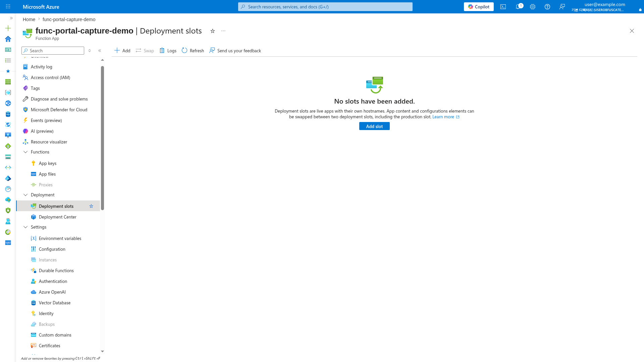Open the more options ellipsis by title
The width and height of the screenshot is (644, 362).
click(x=223, y=31)
